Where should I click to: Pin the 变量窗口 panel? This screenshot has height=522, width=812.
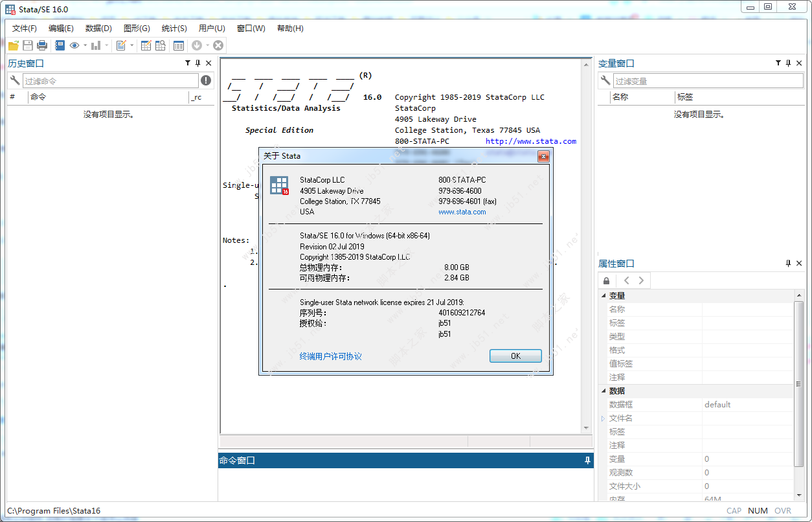(789, 63)
